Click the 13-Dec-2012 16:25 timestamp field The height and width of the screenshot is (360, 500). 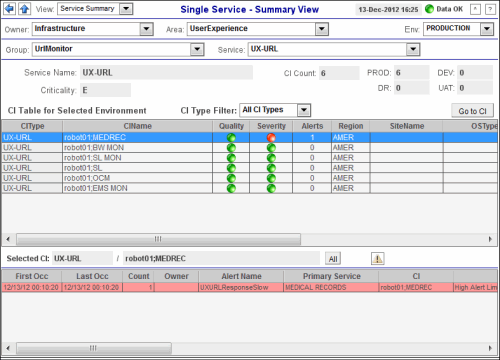click(388, 10)
